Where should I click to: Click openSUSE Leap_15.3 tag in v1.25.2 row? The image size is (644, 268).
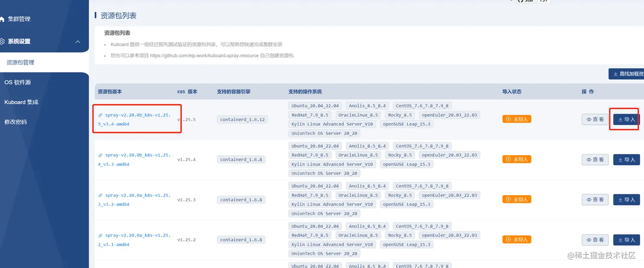[x=406, y=245]
